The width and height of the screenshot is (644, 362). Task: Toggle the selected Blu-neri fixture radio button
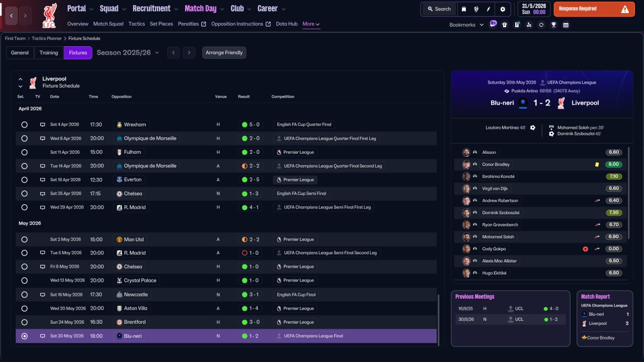[24, 336]
